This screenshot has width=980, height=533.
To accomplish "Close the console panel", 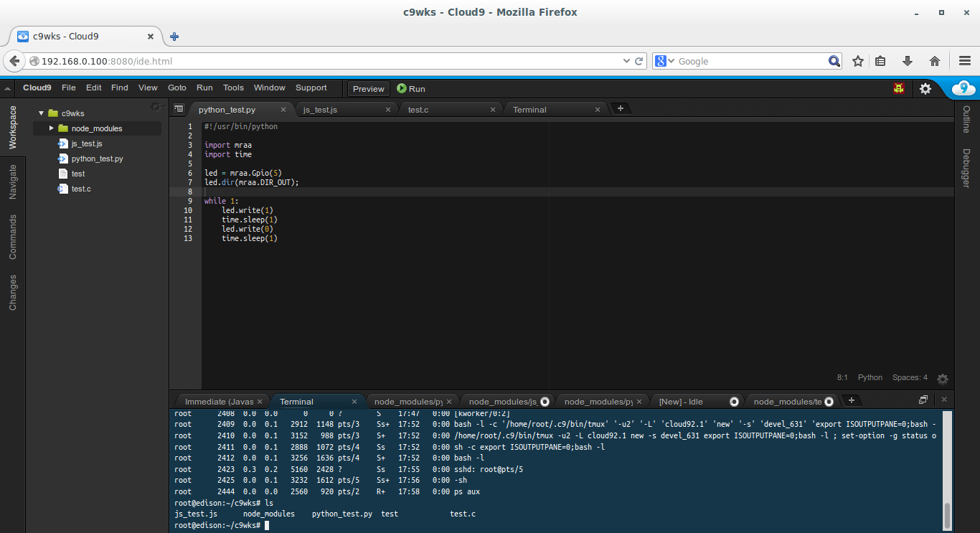I will click(x=944, y=400).
